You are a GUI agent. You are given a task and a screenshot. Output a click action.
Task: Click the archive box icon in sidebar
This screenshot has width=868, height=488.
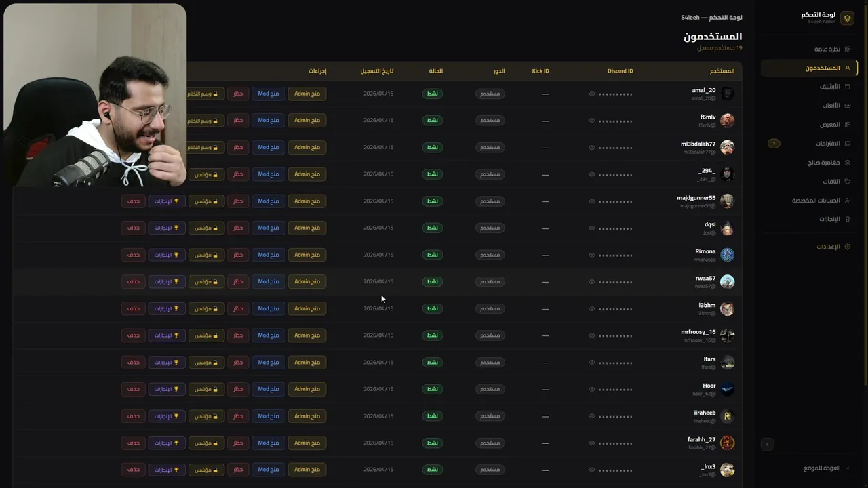[x=847, y=87]
